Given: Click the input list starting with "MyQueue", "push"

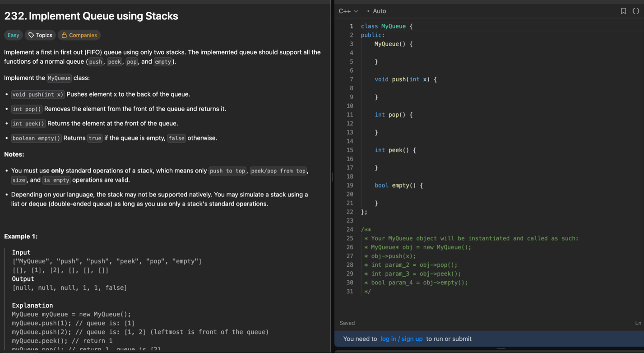Looking at the screenshot, I should pos(107,261).
